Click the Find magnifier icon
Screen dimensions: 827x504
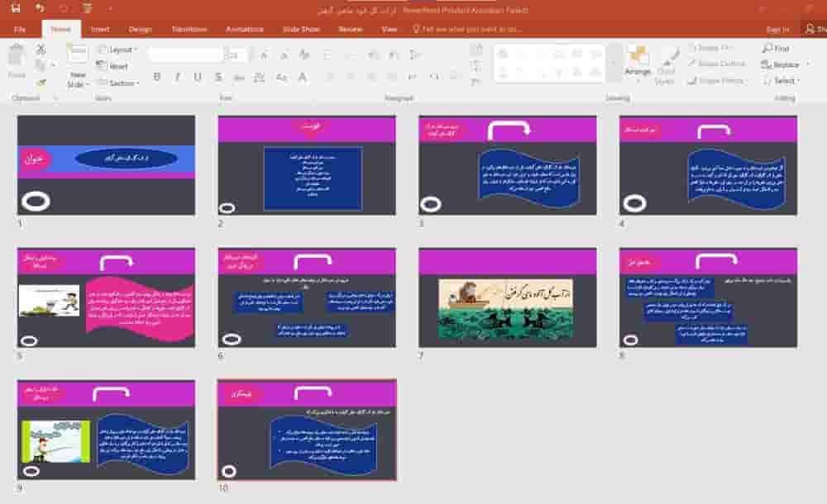coord(767,49)
